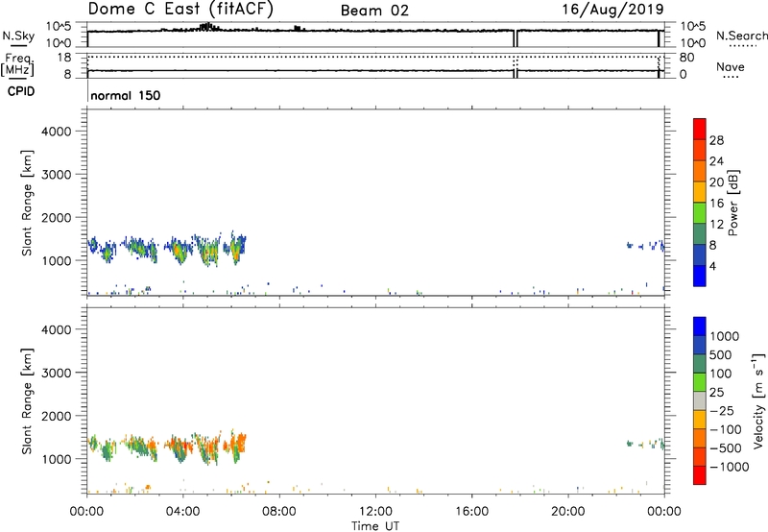Click the '12:00' time axis label
The width and height of the screenshot is (768, 532).
pos(375,512)
